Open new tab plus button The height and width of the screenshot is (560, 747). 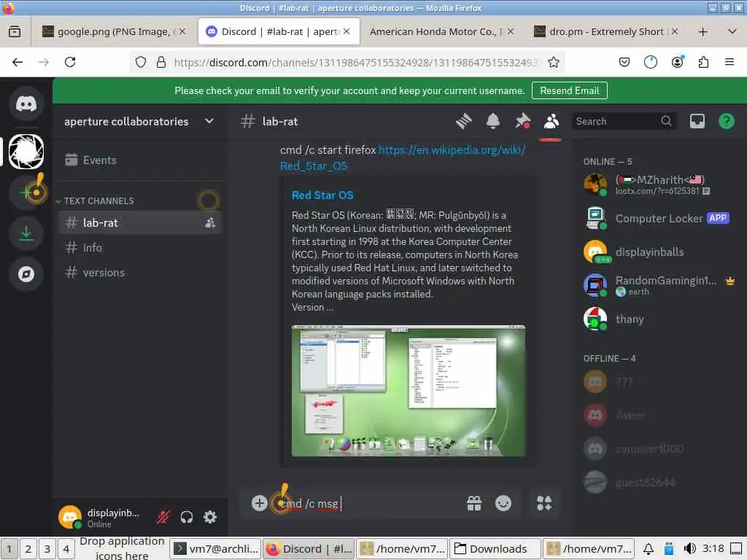(703, 32)
